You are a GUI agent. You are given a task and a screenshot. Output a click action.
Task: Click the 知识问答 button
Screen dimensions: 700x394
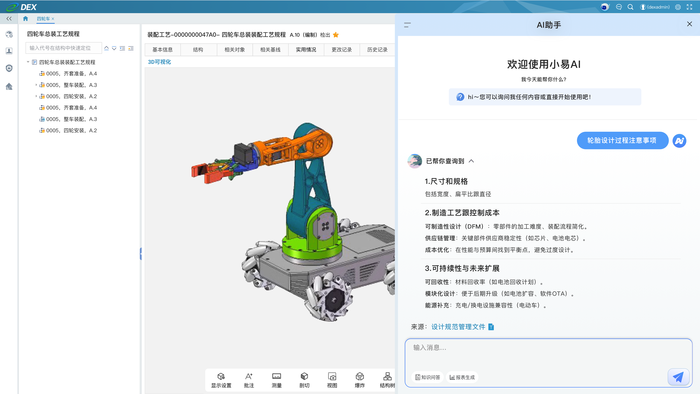click(428, 377)
